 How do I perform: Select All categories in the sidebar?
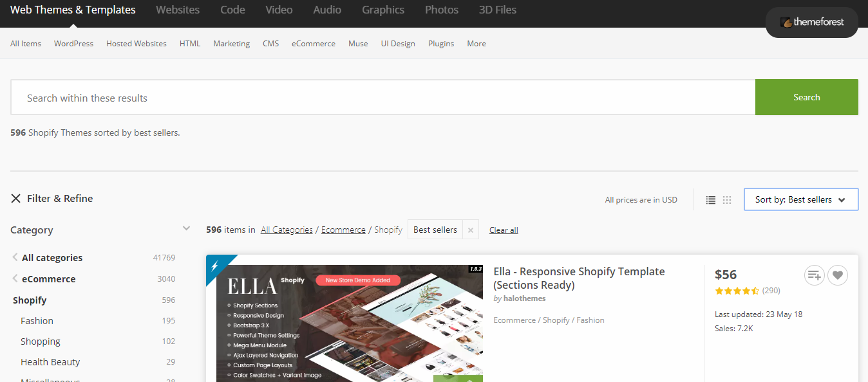(x=52, y=258)
